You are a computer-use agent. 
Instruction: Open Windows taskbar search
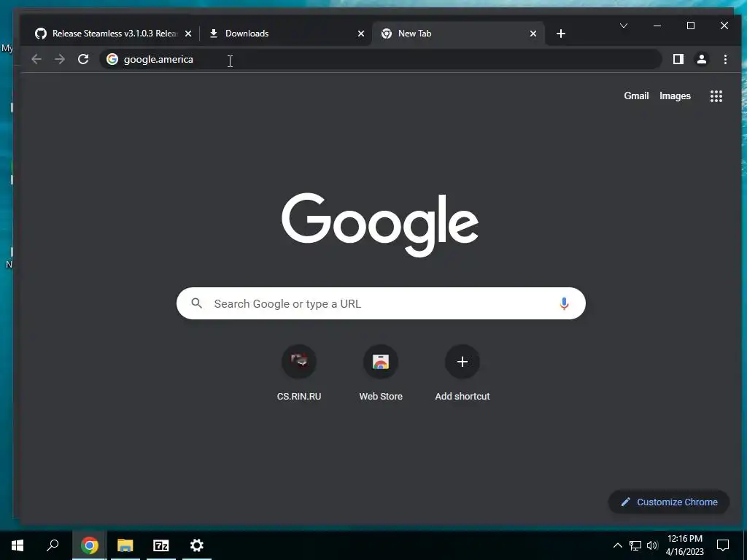click(53, 545)
